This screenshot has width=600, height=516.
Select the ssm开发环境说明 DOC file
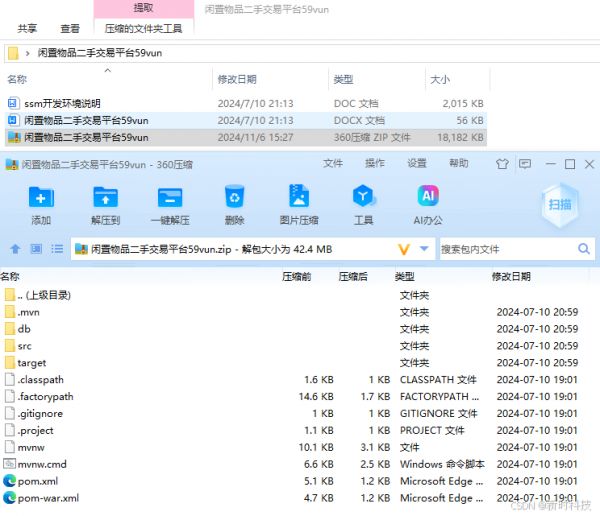[x=246, y=103]
